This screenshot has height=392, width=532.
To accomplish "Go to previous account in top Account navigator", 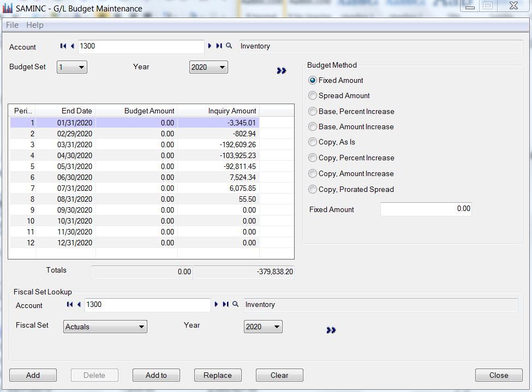I will click(x=72, y=46).
